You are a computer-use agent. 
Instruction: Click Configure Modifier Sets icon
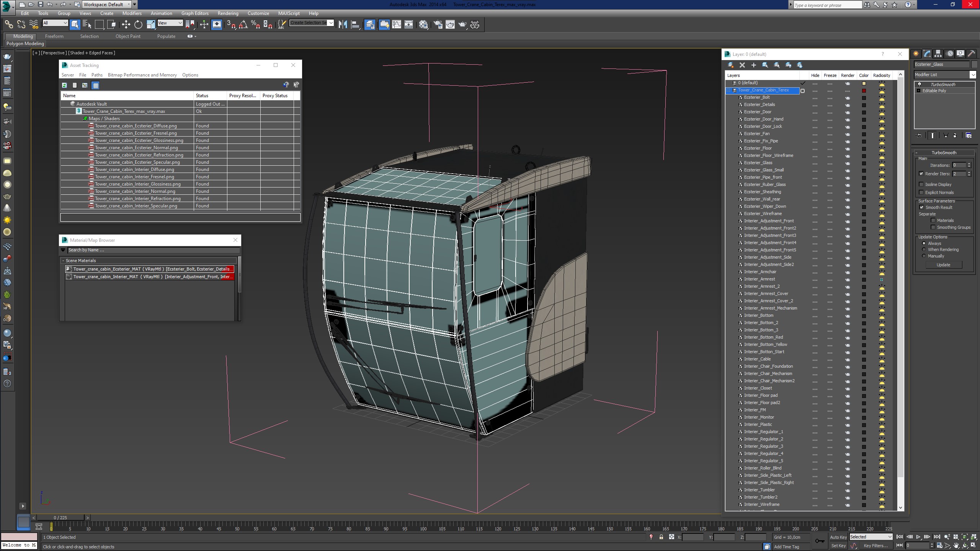[x=969, y=135]
